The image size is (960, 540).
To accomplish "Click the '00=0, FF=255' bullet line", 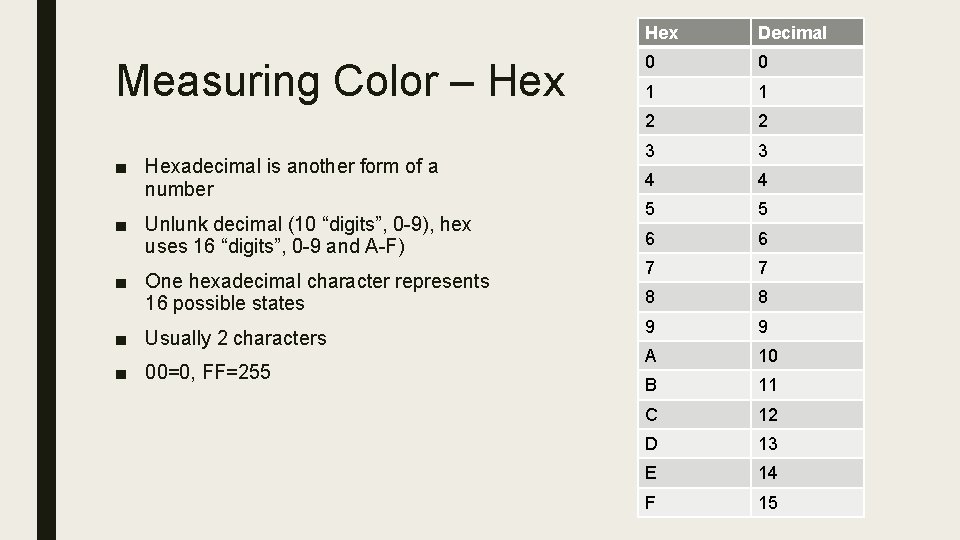I will click(208, 372).
